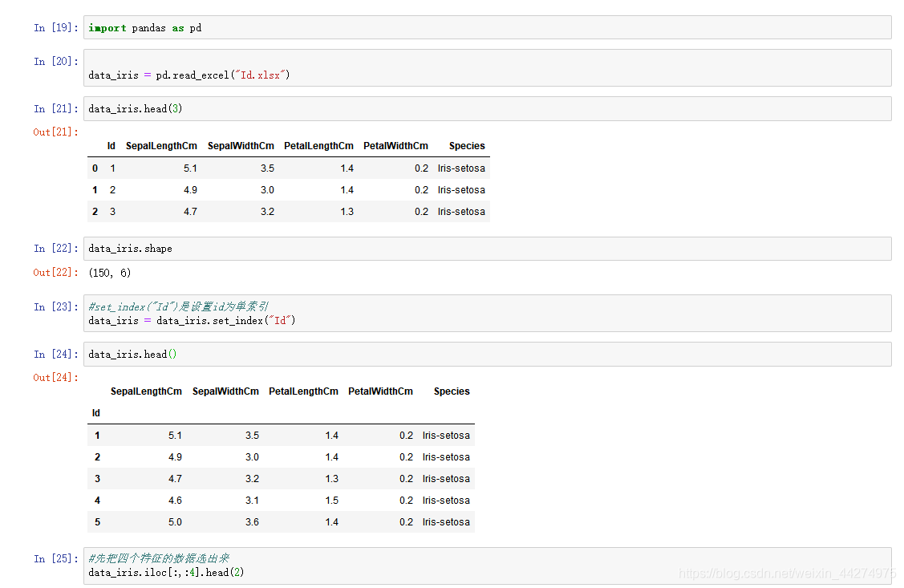Click Iris-setosa in row Id 5
Image resolution: width=904 pixels, height=588 pixels.
pyautogui.click(x=446, y=521)
